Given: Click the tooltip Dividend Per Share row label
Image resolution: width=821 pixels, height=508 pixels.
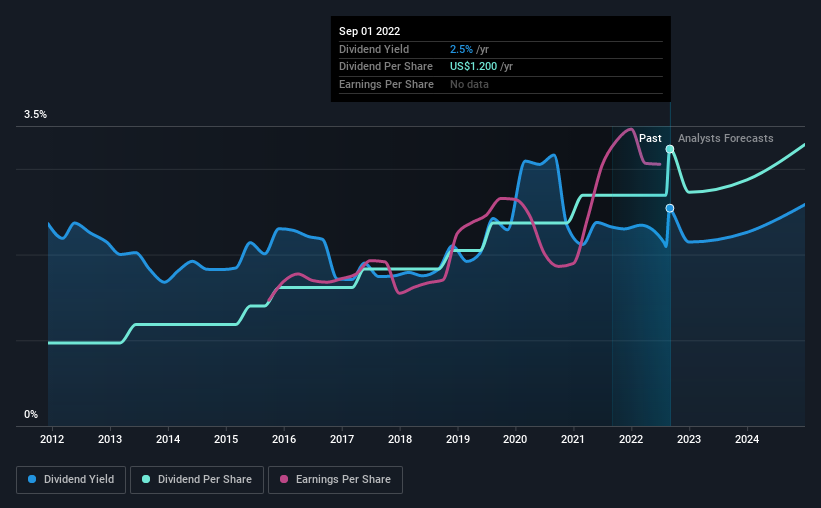Looking at the screenshot, I should tap(386, 67).
